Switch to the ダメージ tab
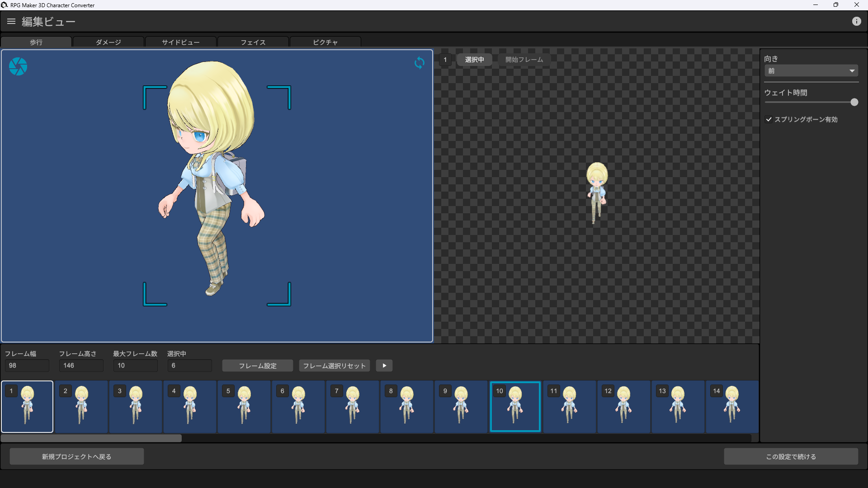The width and height of the screenshot is (868, 488). click(x=108, y=42)
